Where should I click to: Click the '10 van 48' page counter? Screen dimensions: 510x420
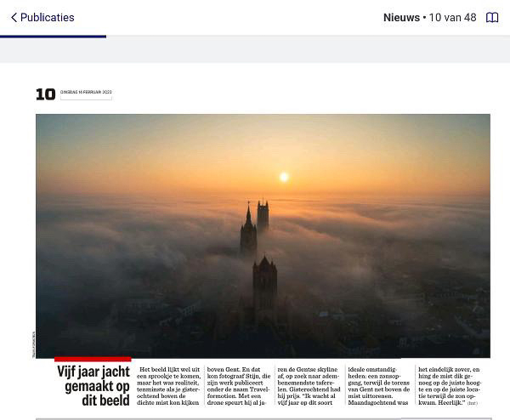pyautogui.click(x=452, y=18)
